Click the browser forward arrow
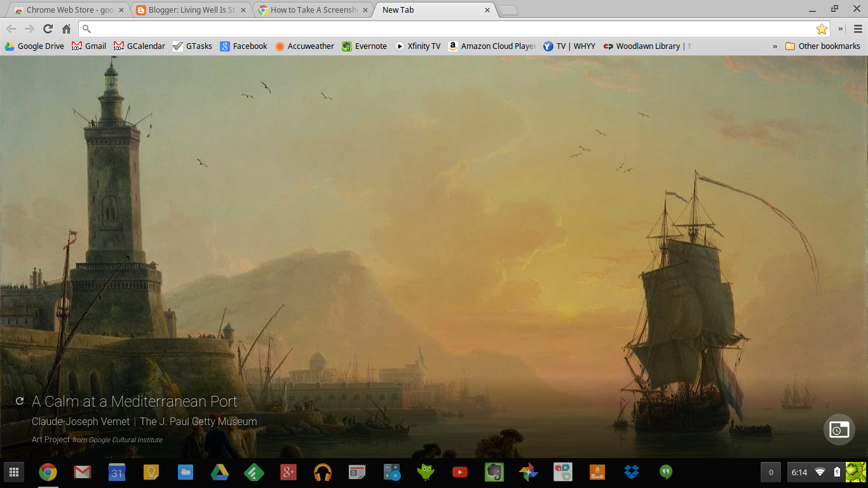This screenshot has height=488, width=868. 29,29
